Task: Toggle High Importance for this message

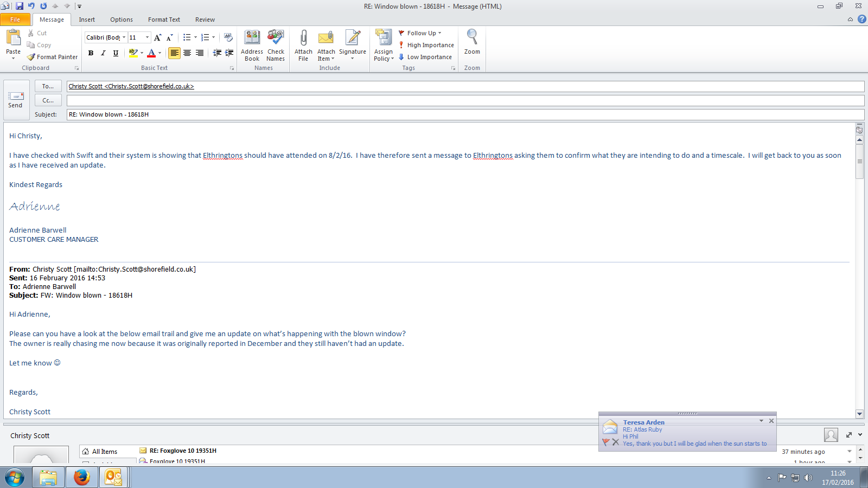Action: (x=426, y=45)
